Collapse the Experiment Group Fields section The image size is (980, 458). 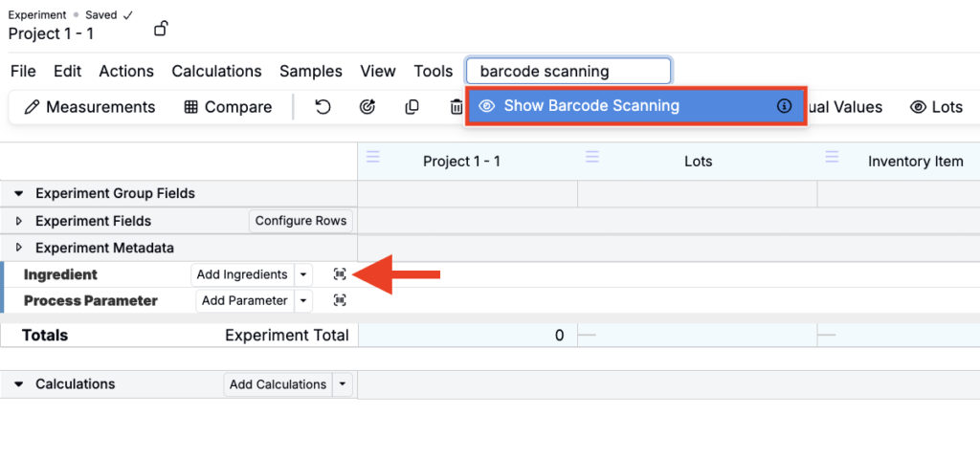18,194
